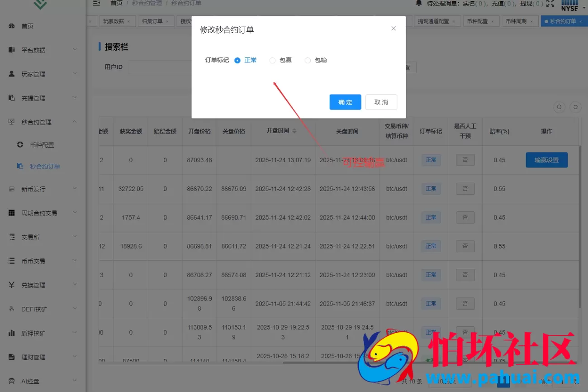This screenshot has height=392, width=588.
Task: Select the 包赢 radio option
Action: (280, 60)
